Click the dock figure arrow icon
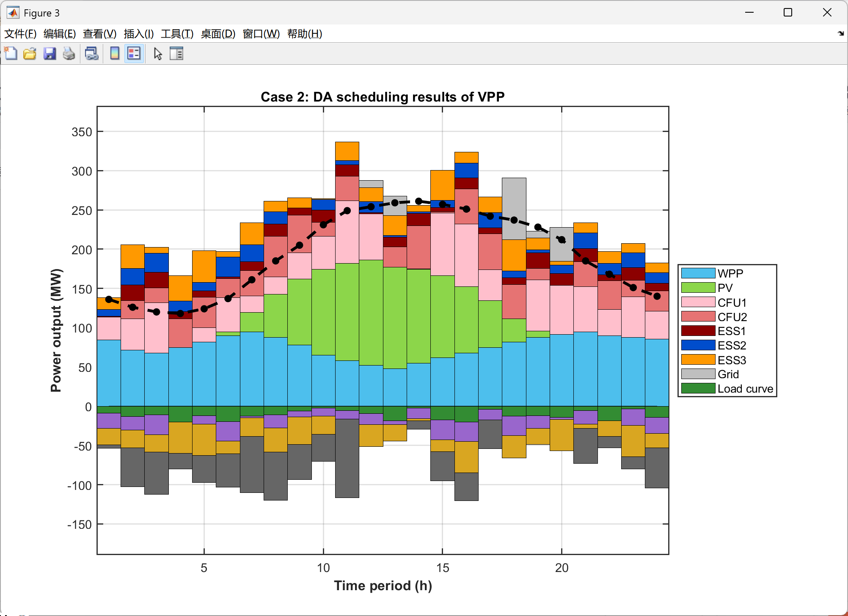Viewport: 848px width, 616px height. coord(840,33)
